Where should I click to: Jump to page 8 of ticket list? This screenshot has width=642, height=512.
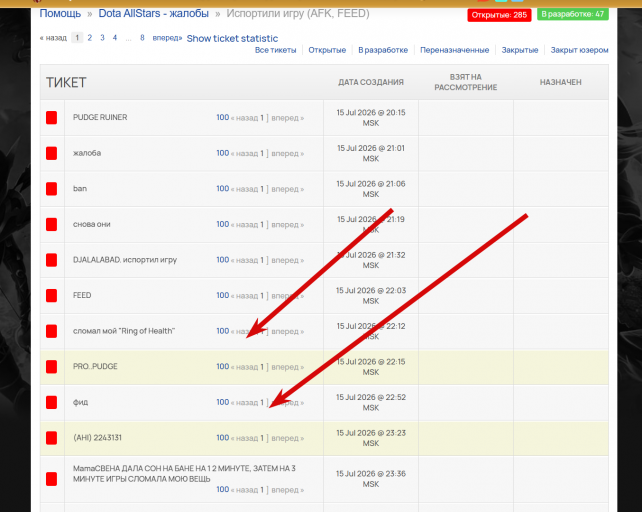pyautogui.click(x=142, y=38)
